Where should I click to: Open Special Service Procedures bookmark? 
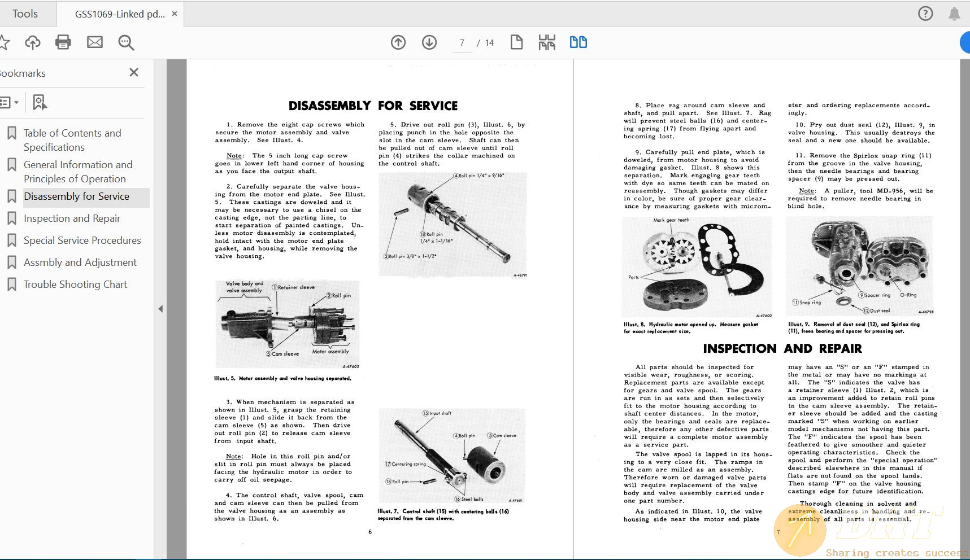82,240
